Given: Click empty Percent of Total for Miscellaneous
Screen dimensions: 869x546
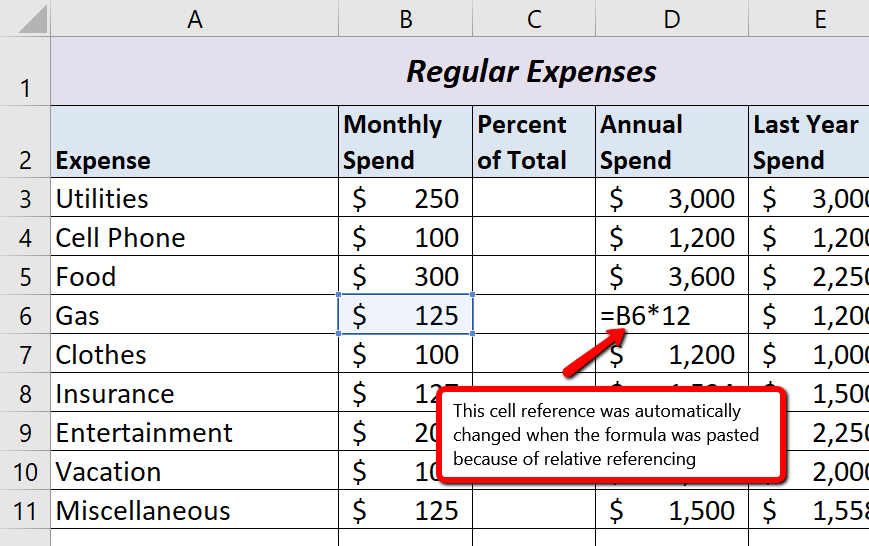Looking at the screenshot, I should click(534, 509).
